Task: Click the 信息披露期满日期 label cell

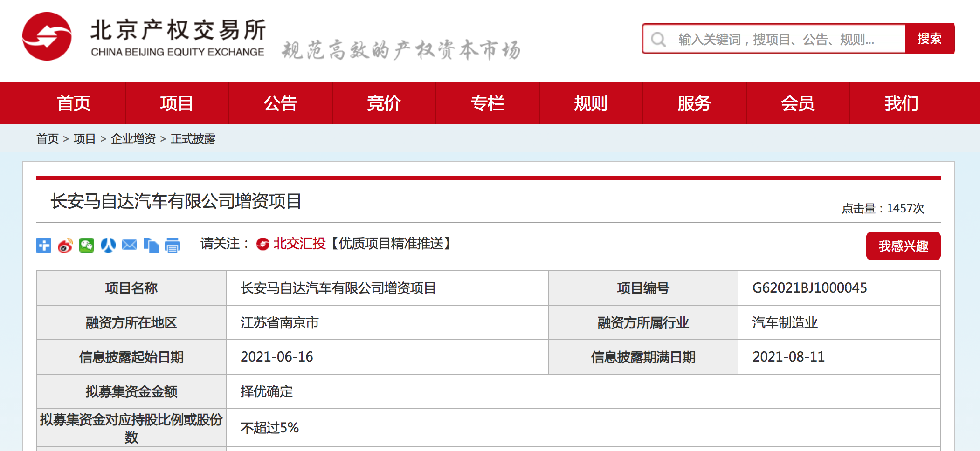Action: click(x=643, y=357)
